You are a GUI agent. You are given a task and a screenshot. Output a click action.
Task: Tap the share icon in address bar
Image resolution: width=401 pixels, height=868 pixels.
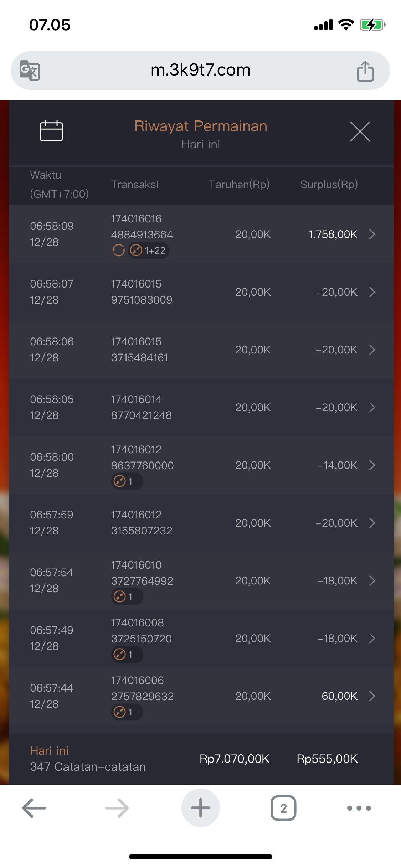click(365, 71)
